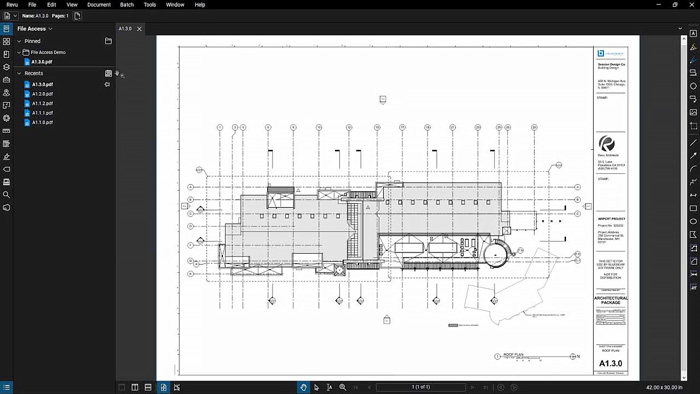Select the Polygon shape tool
The width and height of the screenshot is (700, 394).
tap(693, 234)
